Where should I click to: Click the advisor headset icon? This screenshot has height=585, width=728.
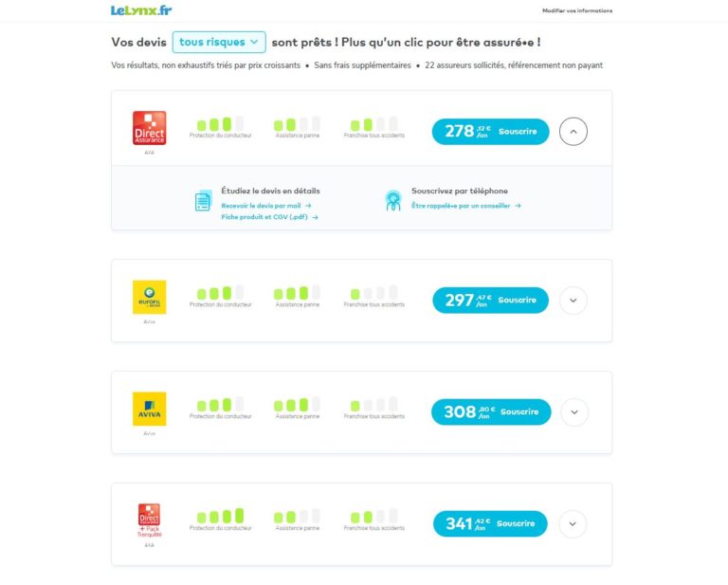[x=393, y=201]
